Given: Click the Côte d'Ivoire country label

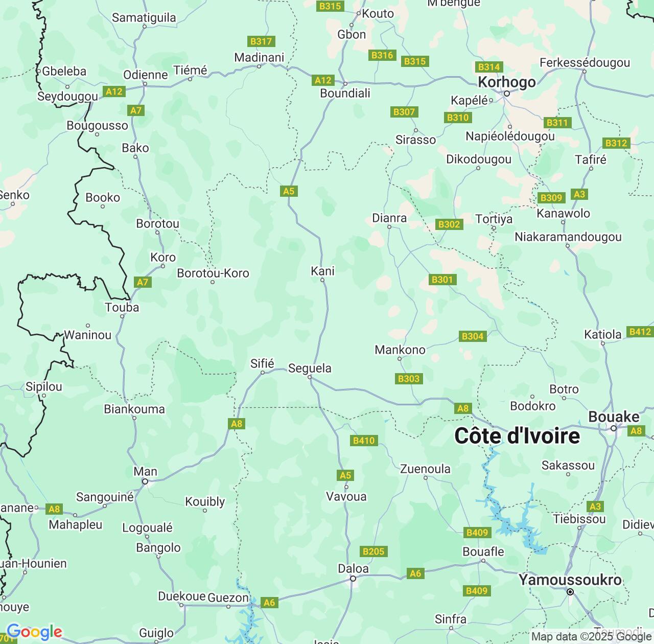Looking at the screenshot, I should 517,436.
